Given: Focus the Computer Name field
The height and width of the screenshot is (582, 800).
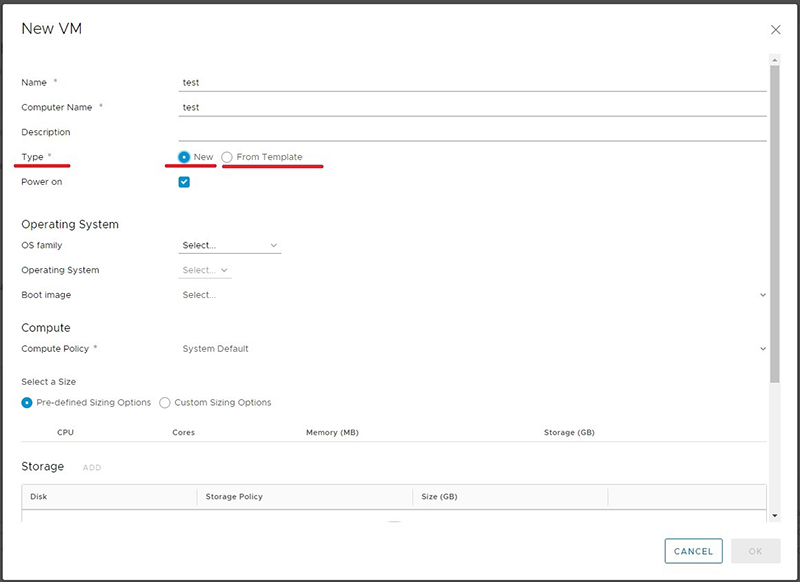Looking at the screenshot, I should [x=472, y=108].
